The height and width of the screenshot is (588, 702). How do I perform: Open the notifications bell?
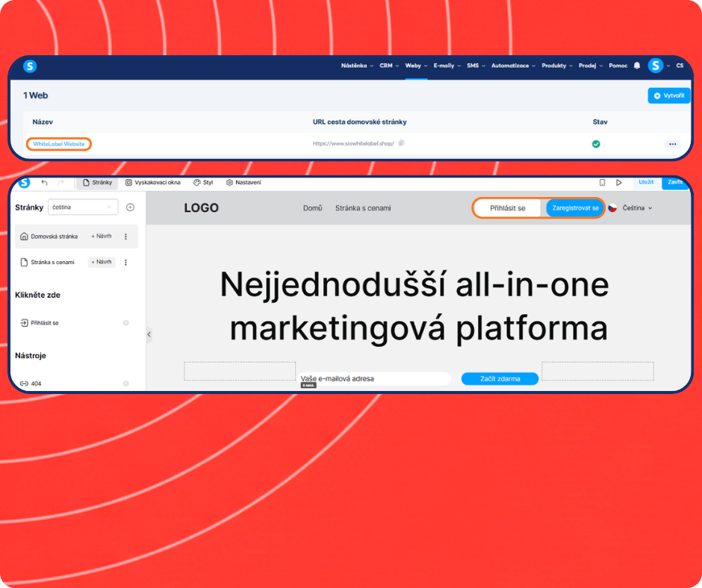point(637,66)
